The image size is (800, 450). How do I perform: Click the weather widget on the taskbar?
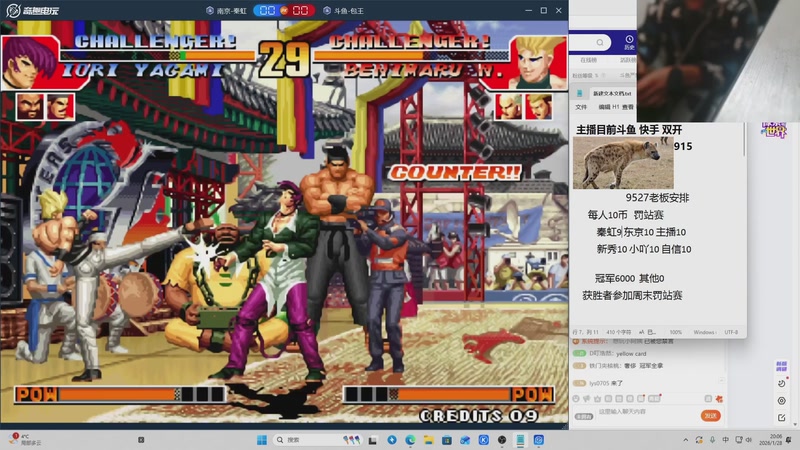click(x=26, y=440)
